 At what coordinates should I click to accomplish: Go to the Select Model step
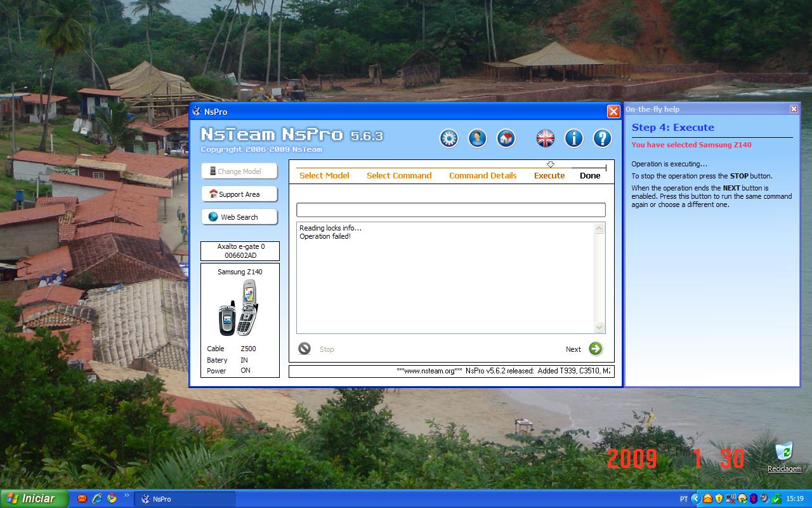click(324, 176)
